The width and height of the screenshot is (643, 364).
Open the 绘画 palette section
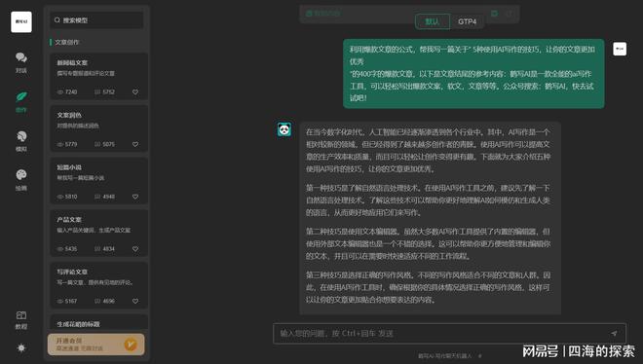pos(21,179)
